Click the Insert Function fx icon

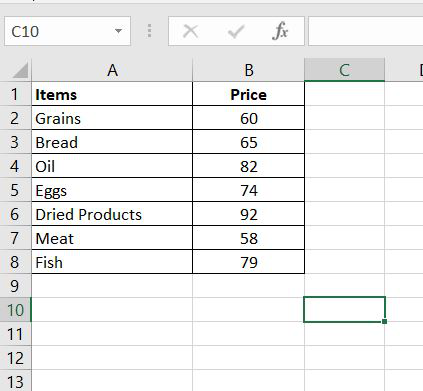click(x=280, y=31)
